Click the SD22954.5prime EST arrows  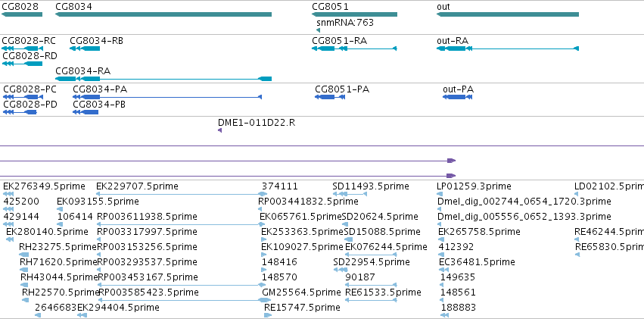pos(341,270)
